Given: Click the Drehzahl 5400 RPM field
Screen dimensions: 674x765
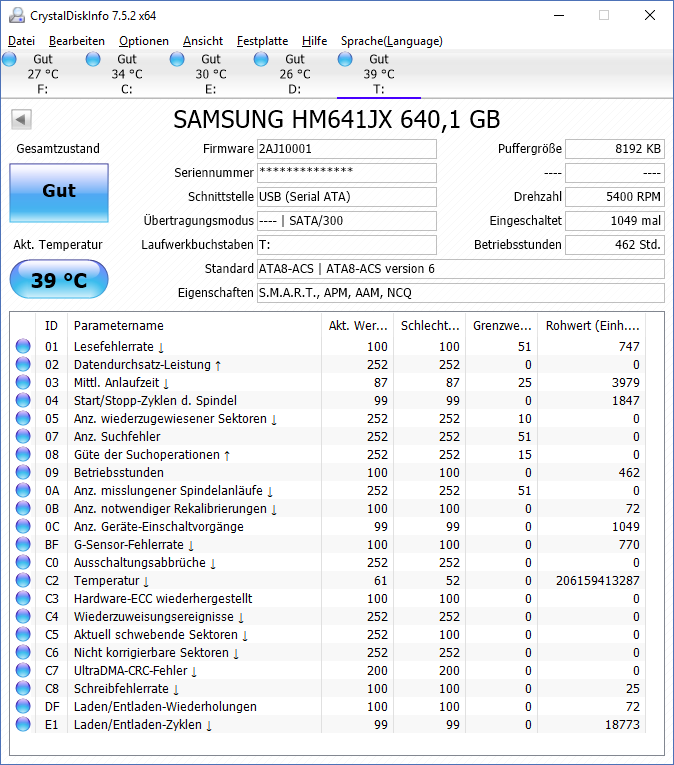Looking at the screenshot, I should click(x=615, y=197).
